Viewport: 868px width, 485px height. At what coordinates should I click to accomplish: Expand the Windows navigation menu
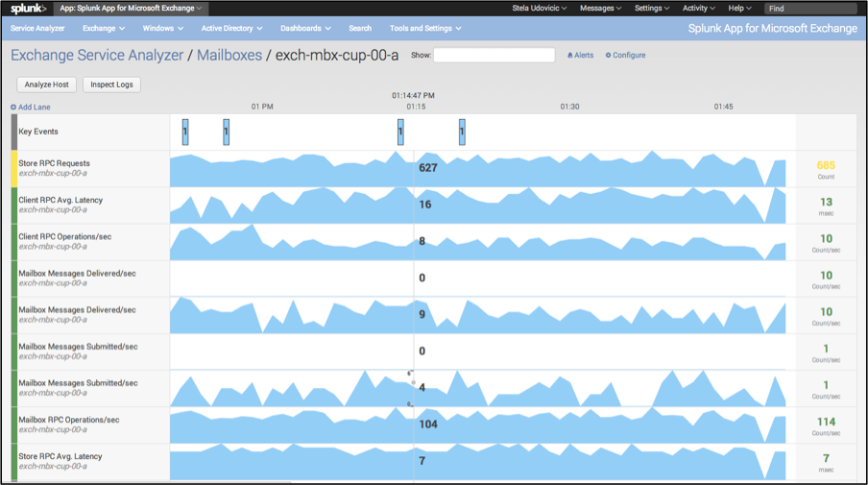[x=163, y=28]
